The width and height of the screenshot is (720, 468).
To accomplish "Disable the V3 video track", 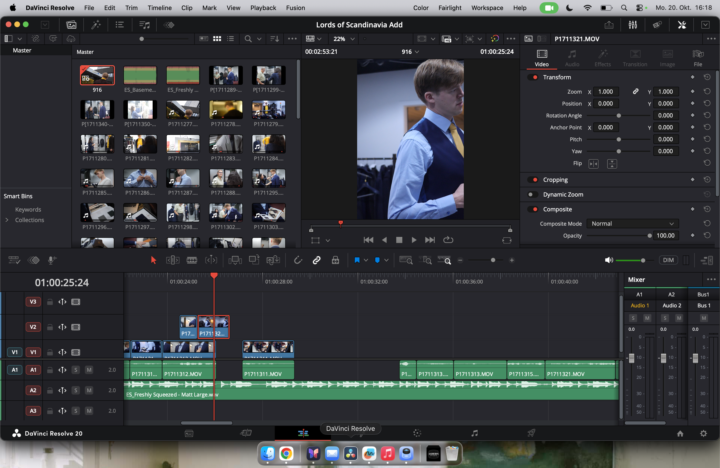I will (76, 302).
